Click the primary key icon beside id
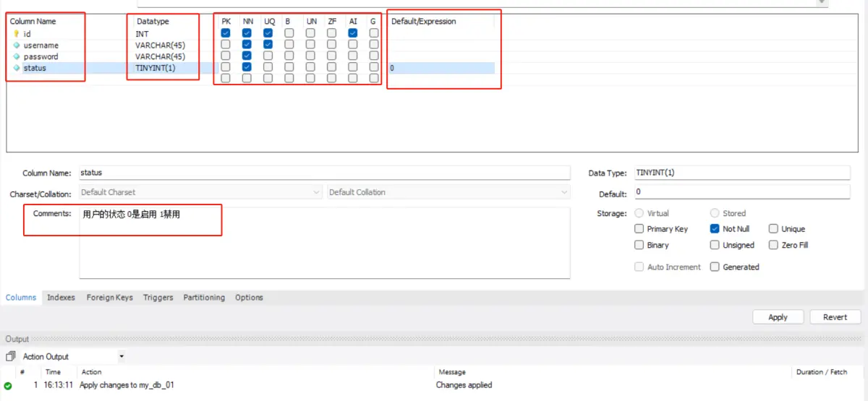Image resolution: width=868 pixels, height=401 pixels. [x=17, y=33]
